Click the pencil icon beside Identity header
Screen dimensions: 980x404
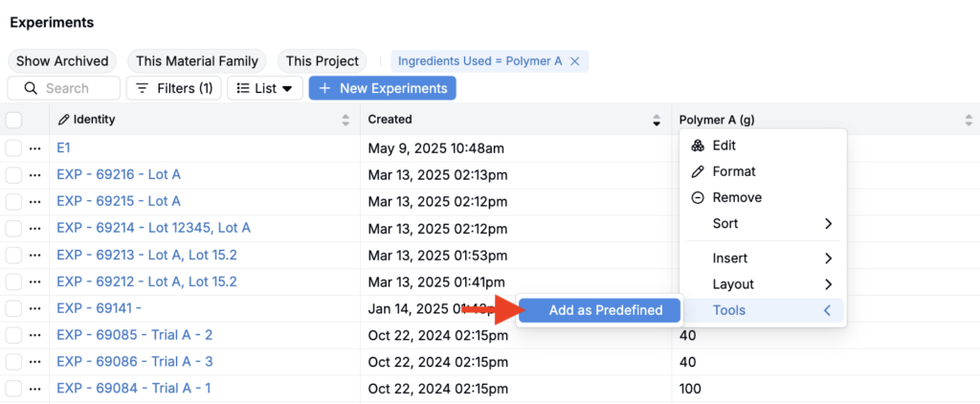click(x=64, y=120)
